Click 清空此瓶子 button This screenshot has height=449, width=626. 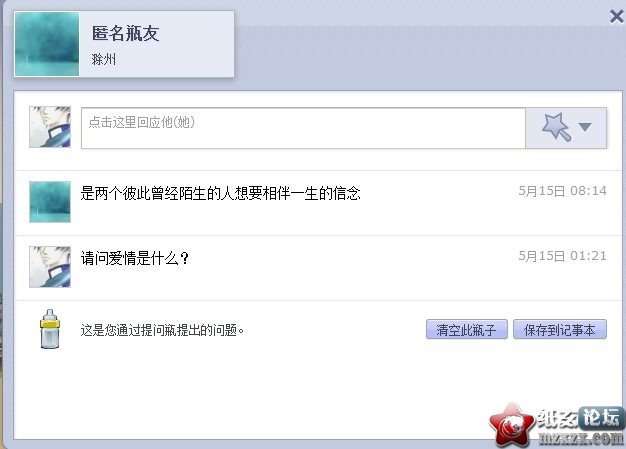[467, 330]
